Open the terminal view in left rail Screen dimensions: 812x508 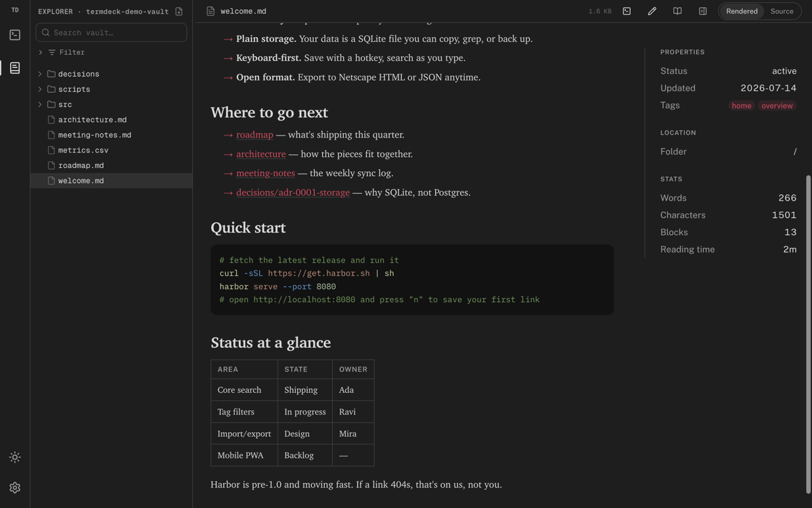15,35
